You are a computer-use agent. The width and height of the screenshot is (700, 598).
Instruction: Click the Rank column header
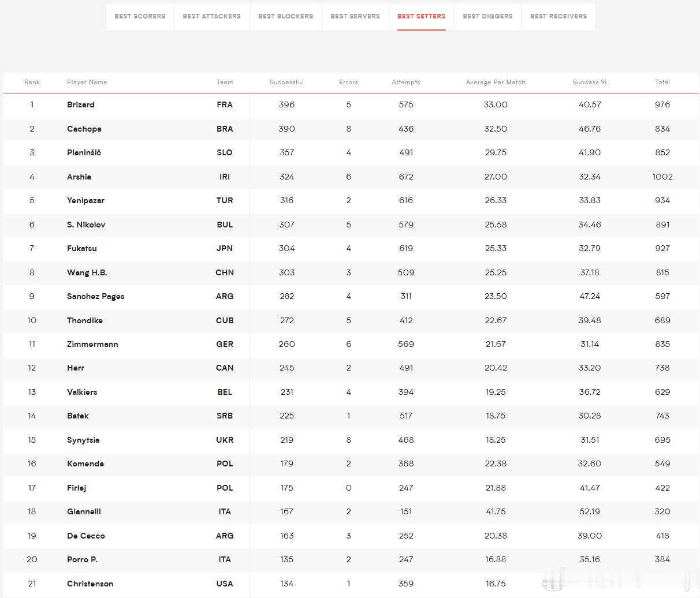point(32,82)
